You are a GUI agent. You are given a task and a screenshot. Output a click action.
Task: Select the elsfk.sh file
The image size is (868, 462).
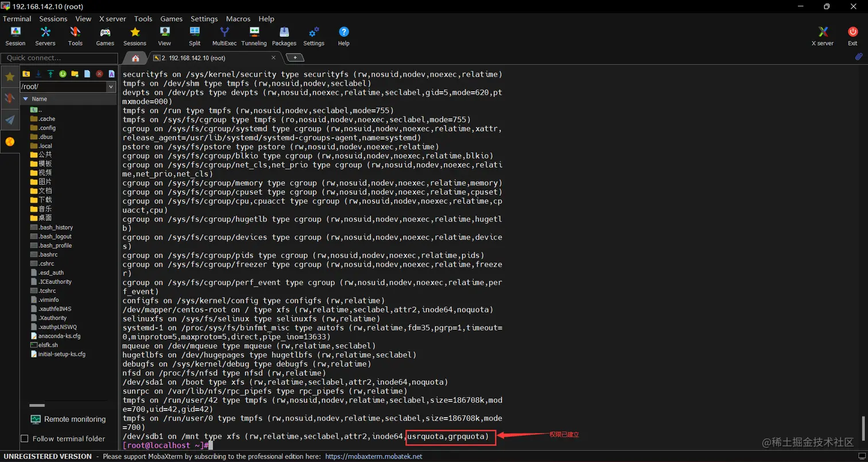pyautogui.click(x=44, y=345)
